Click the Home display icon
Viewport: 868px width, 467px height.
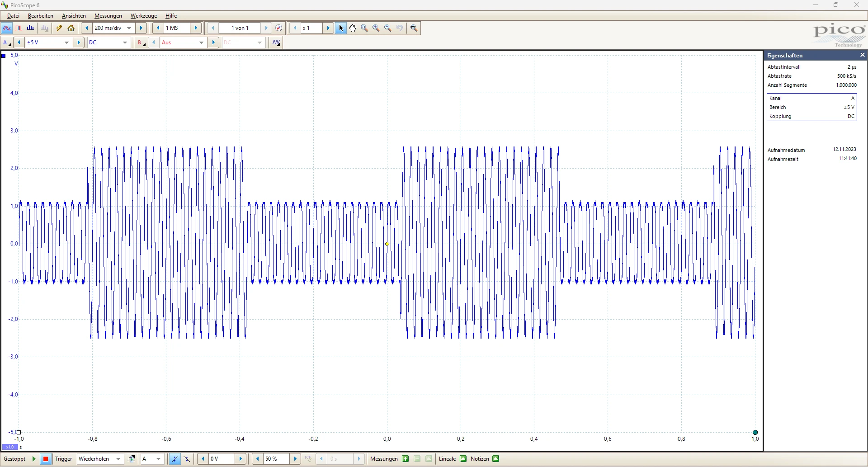coord(71,28)
